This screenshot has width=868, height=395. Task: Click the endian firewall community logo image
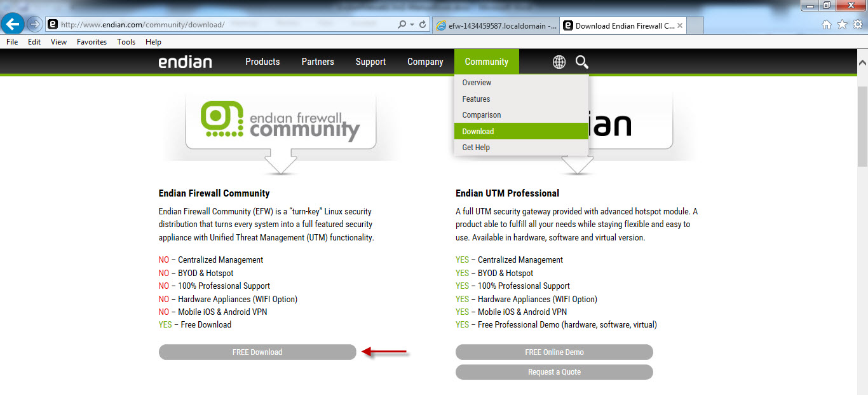pyautogui.click(x=280, y=118)
